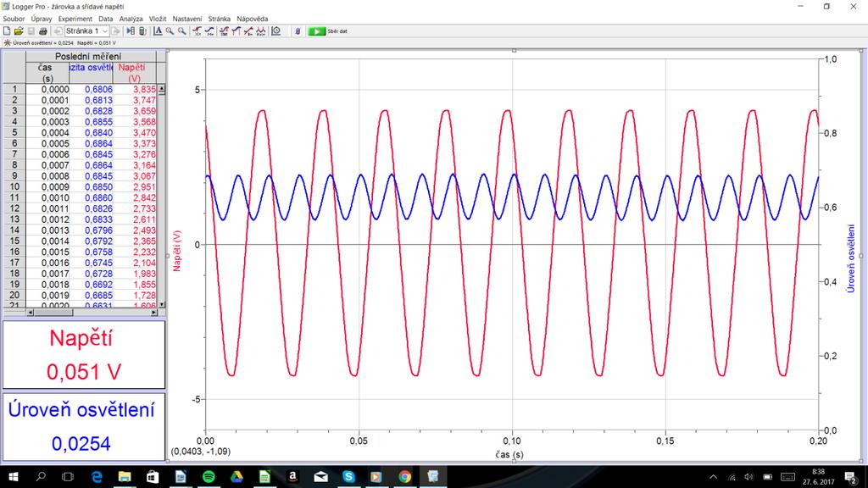
Task: Click the Napětí (V) y-axis label
Action: coord(177,251)
